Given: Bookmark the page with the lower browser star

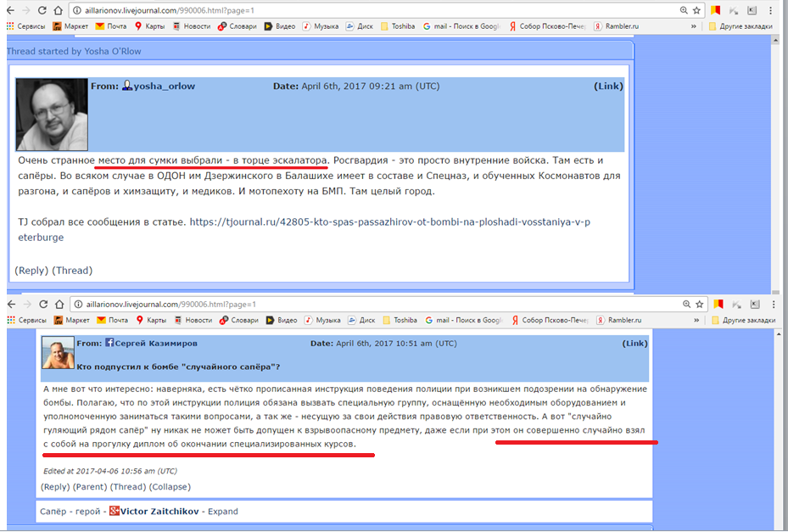Looking at the screenshot, I should [699, 305].
